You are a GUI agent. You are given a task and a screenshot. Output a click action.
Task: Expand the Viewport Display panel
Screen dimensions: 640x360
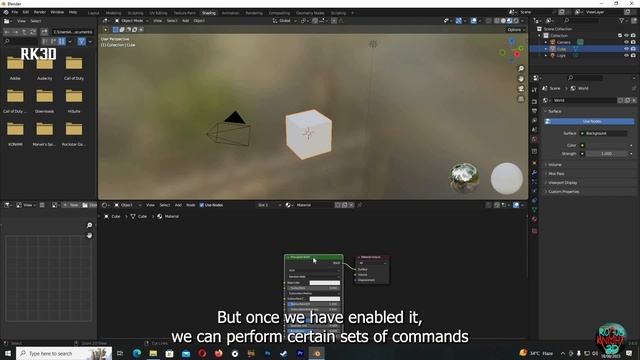562,182
